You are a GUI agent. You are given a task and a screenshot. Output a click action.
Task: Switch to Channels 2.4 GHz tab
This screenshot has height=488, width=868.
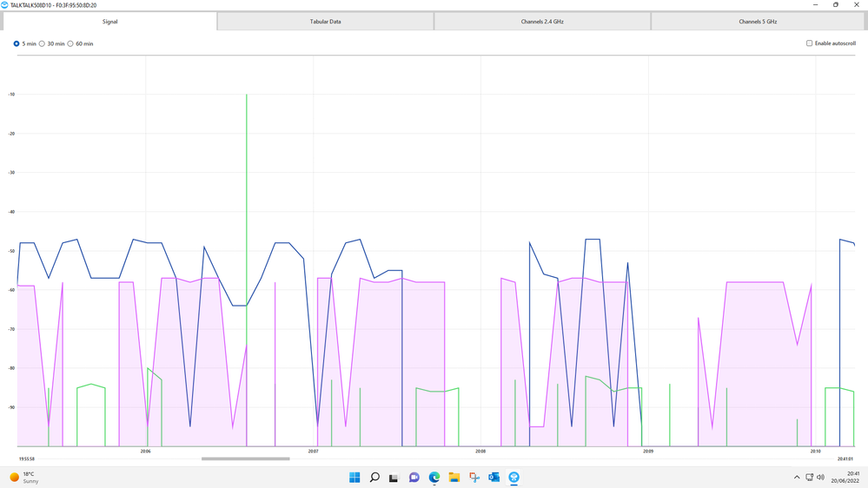(x=542, y=22)
